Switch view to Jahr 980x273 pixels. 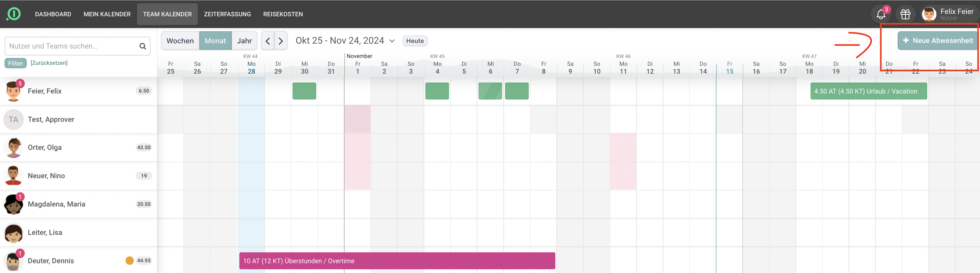click(x=244, y=41)
